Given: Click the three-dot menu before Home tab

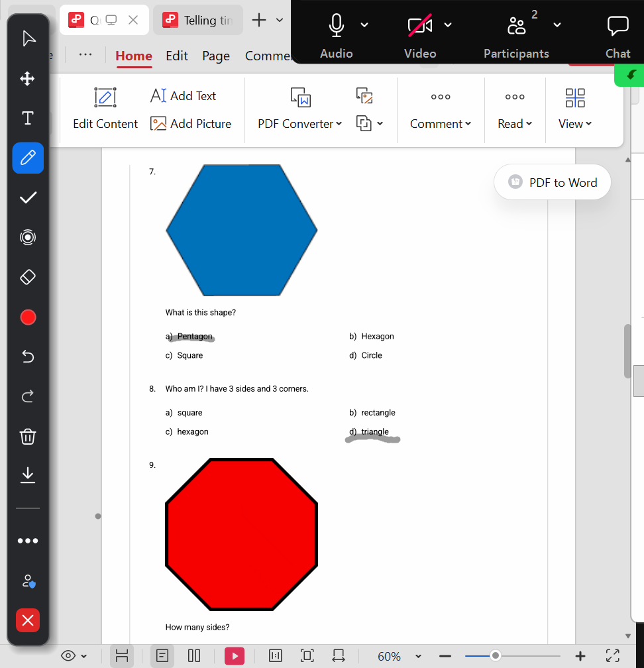Looking at the screenshot, I should [85, 55].
